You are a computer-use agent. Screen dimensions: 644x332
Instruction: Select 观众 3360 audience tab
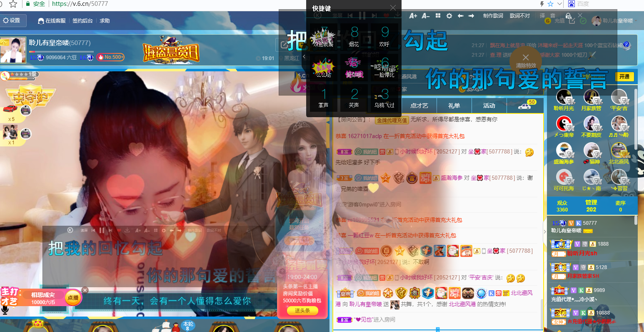(x=562, y=206)
